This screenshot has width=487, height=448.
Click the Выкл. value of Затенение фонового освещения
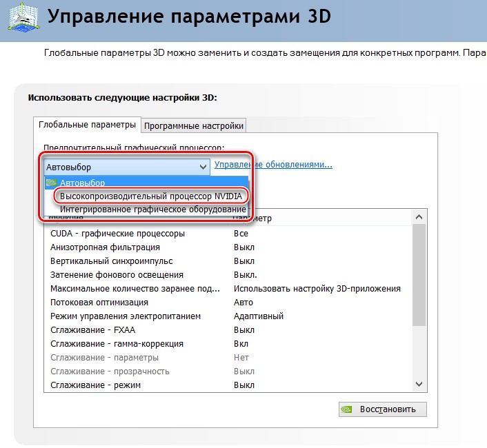click(246, 275)
